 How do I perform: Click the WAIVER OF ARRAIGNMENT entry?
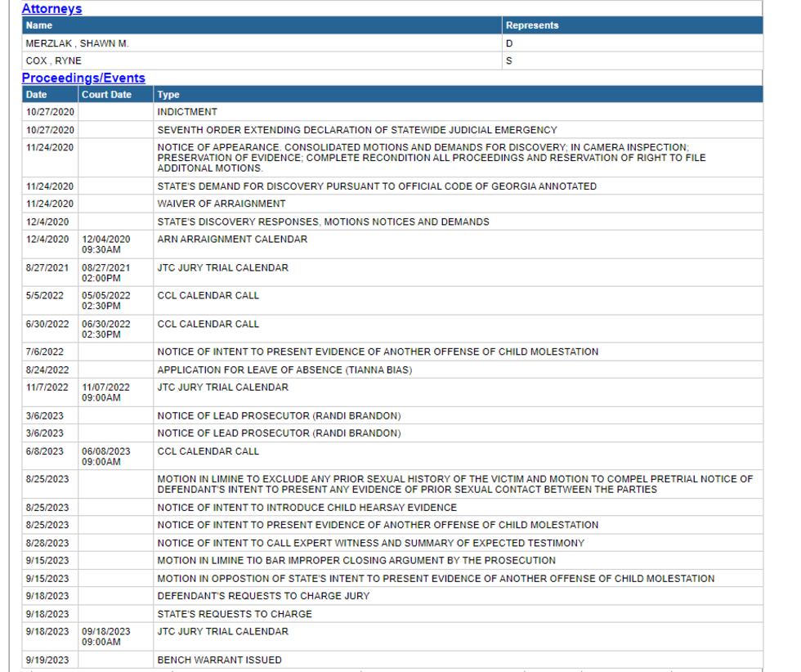222,204
